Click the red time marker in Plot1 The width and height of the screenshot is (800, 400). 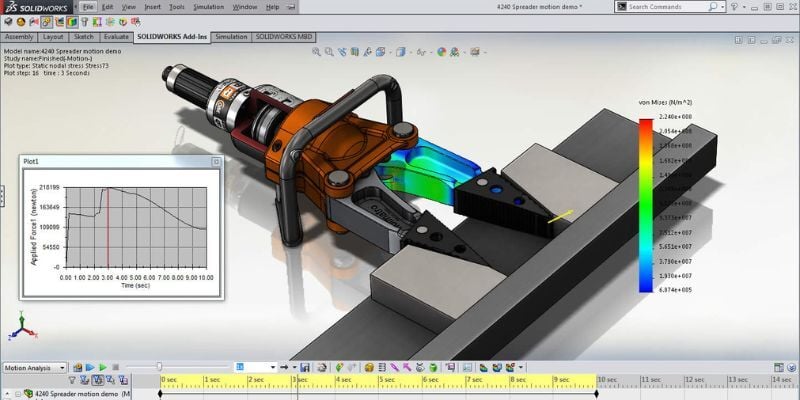[x=108, y=227]
